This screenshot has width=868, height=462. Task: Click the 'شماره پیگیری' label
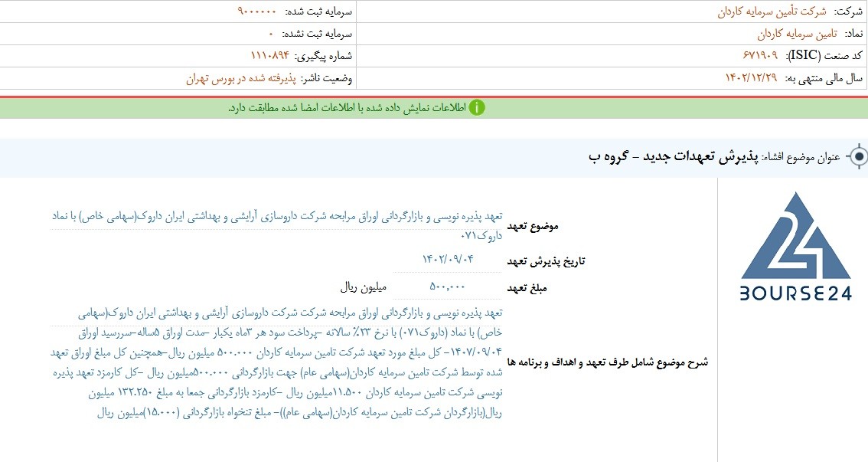pyautogui.click(x=323, y=56)
